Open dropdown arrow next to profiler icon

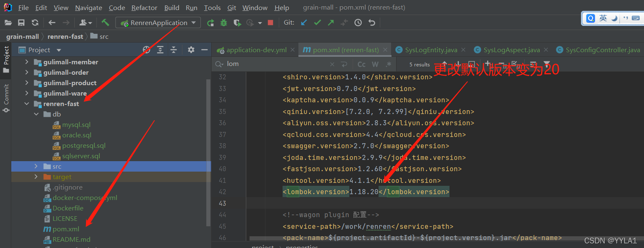click(260, 23)
